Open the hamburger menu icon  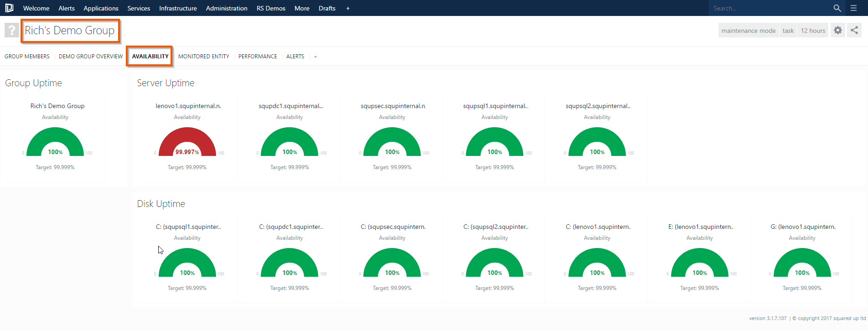click(x=854, y=8)
